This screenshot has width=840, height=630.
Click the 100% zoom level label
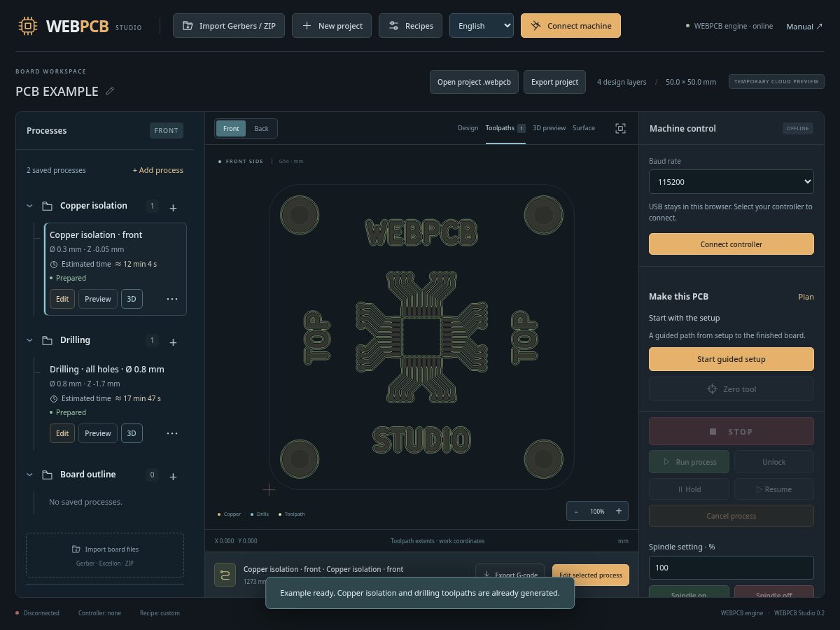[597, 511]
